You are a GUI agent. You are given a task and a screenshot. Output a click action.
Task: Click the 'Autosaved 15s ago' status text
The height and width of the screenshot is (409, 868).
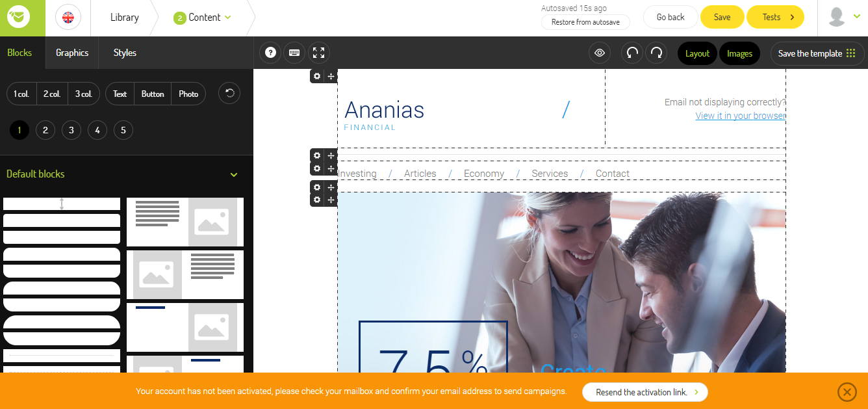coord(574,8)
